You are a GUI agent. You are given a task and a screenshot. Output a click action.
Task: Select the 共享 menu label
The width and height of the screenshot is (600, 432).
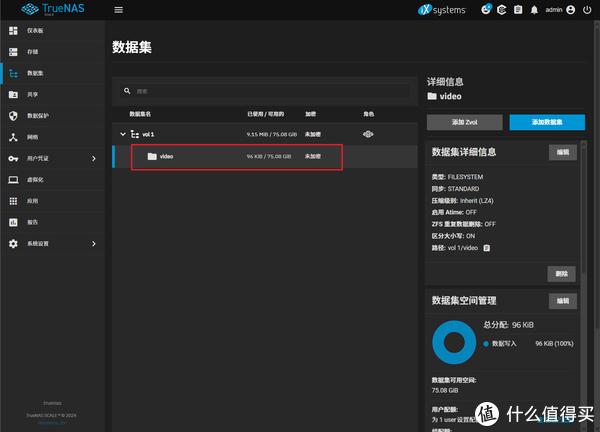(33, 95)
